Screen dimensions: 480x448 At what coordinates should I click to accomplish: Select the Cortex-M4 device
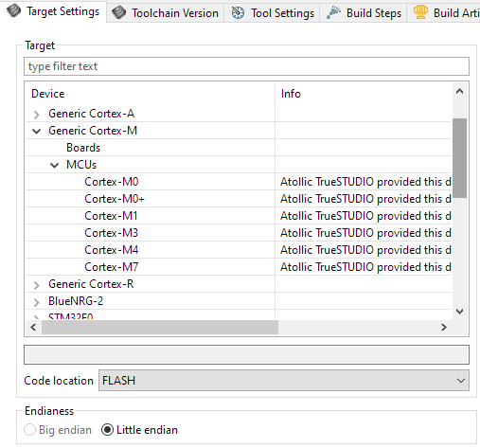(x=112, y=250)
